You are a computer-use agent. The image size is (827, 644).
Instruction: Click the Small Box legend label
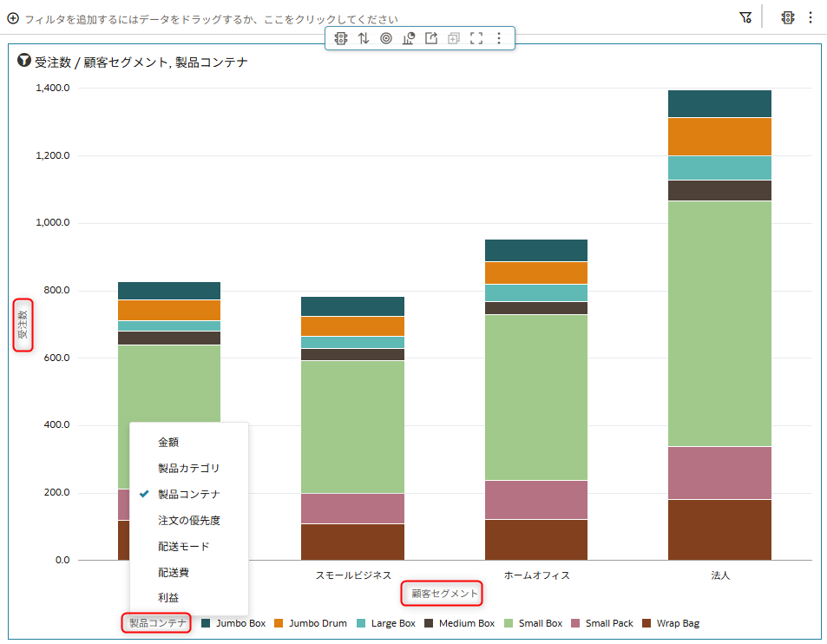tap(541, 623)
